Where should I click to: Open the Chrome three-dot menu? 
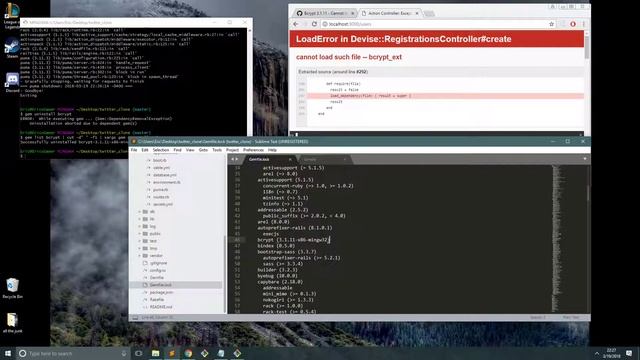pyautogui.click(x=583, y=24)
